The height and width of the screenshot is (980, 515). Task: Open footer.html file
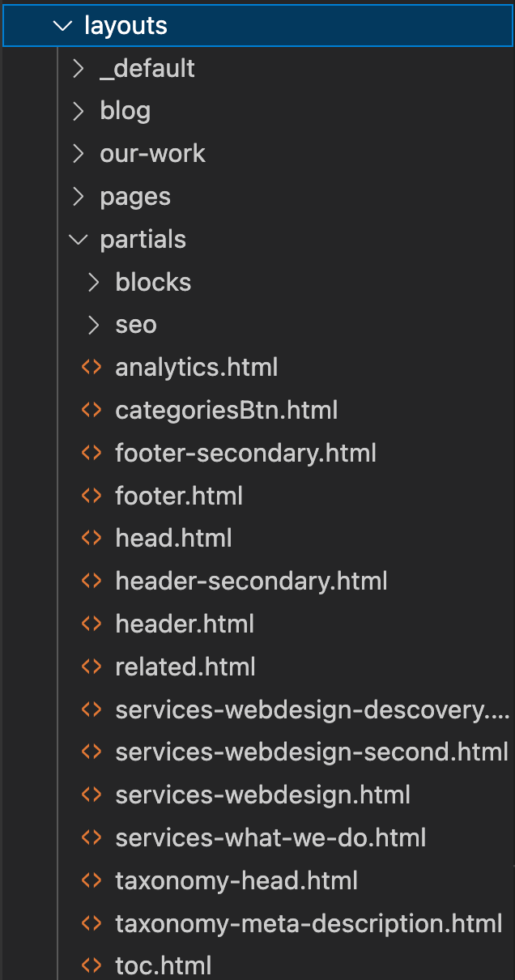click(179, 496)
